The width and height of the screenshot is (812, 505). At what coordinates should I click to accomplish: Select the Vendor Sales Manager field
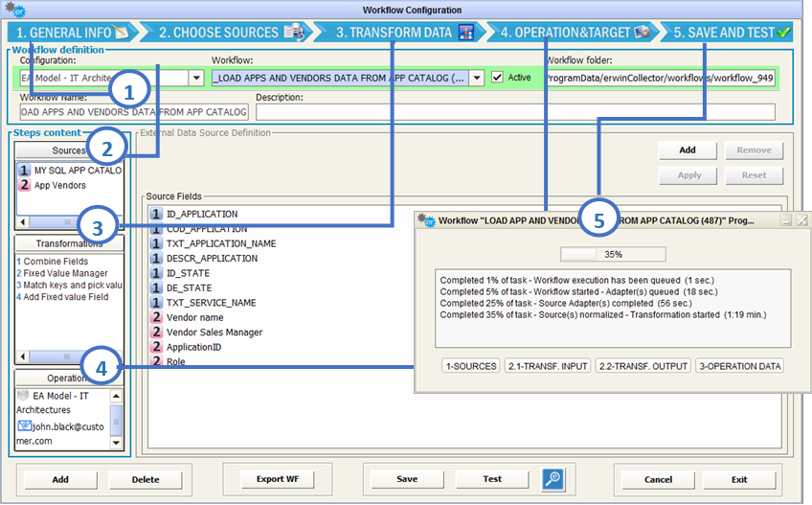click(x=206, y=332)
